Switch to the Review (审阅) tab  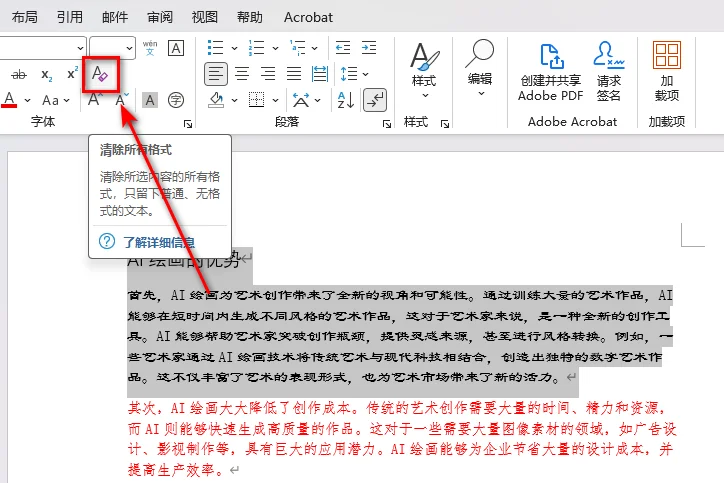tap(160, 17)
